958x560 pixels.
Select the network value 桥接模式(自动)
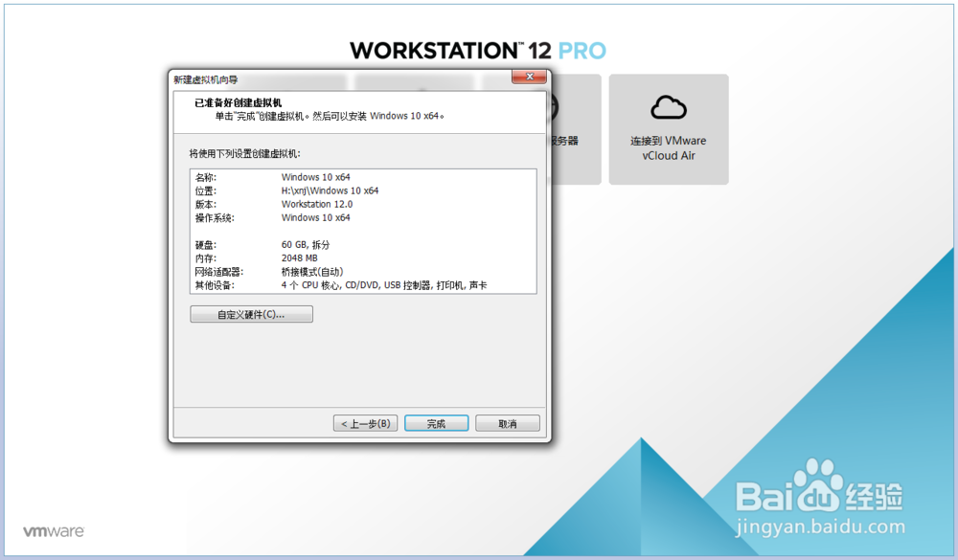coord(312,272)
